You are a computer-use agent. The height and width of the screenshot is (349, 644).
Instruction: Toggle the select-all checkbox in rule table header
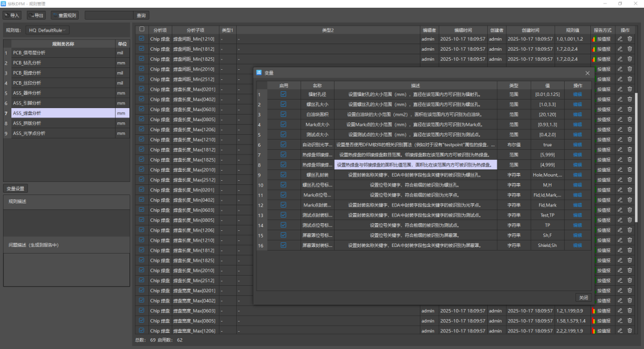142,29
